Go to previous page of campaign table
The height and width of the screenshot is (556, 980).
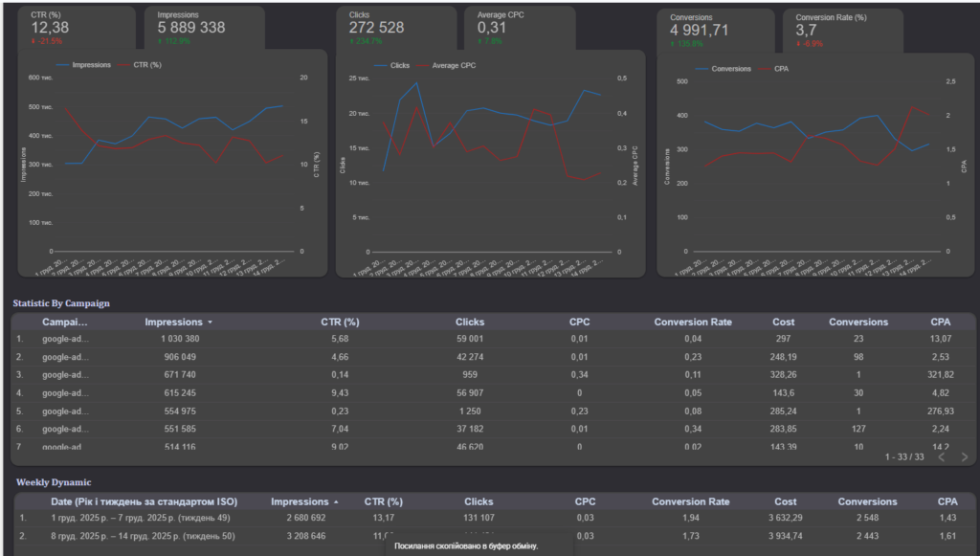pos(941,457)
